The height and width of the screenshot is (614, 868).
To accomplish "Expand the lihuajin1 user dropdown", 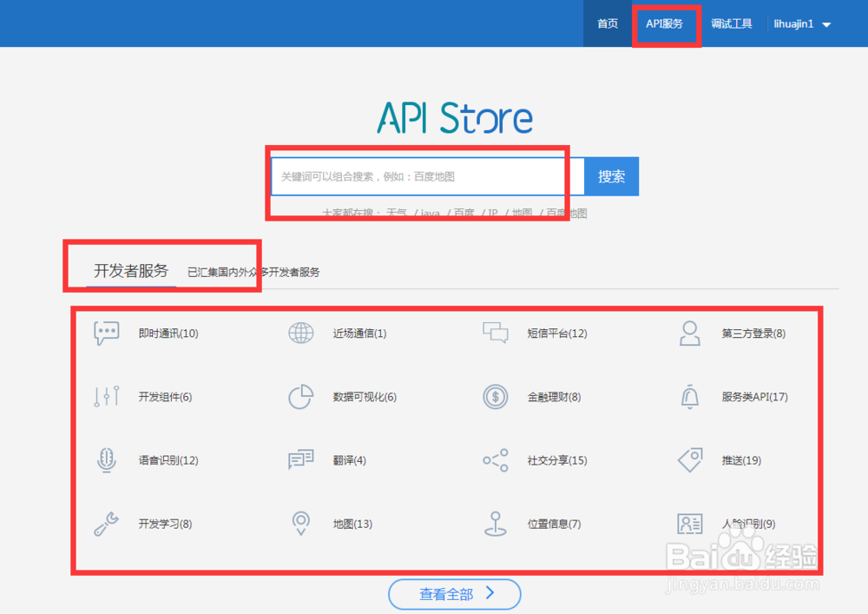I will pyautogui.click(x=802, y=23).
